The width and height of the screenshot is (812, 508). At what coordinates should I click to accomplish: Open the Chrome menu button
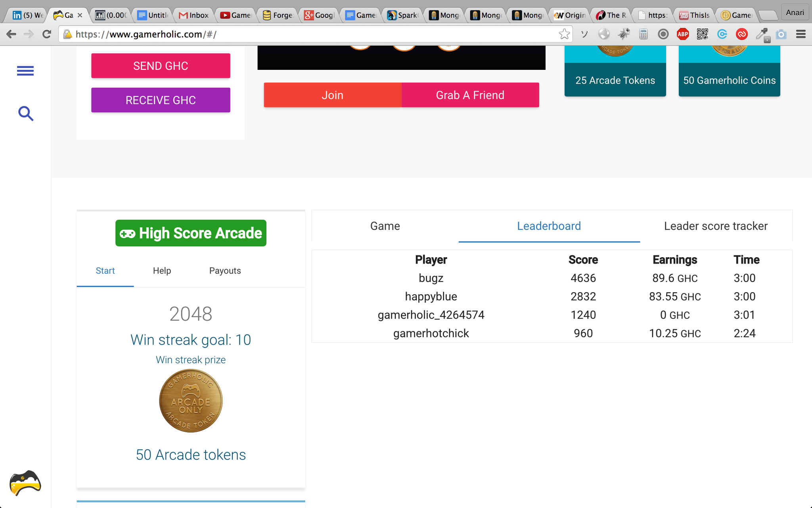[801, 35]
